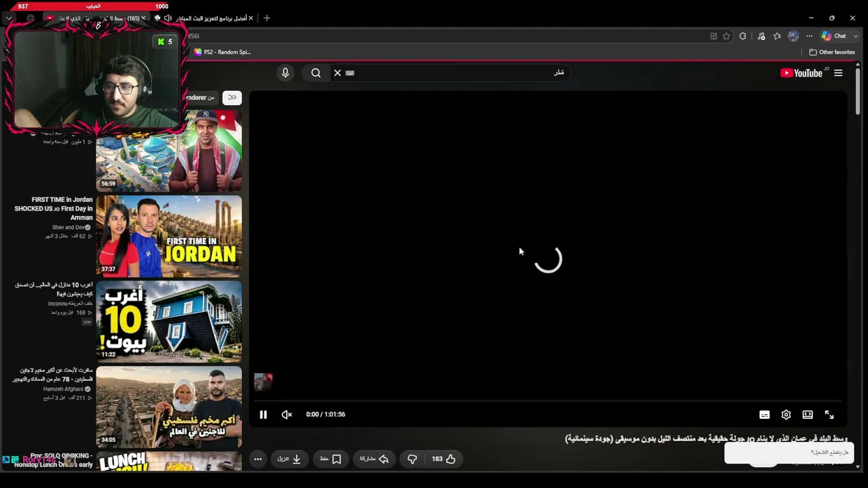Open the upside-down blue house video thumbnail
This screenshot has width=868, height=488.
(x=169, y=322)
